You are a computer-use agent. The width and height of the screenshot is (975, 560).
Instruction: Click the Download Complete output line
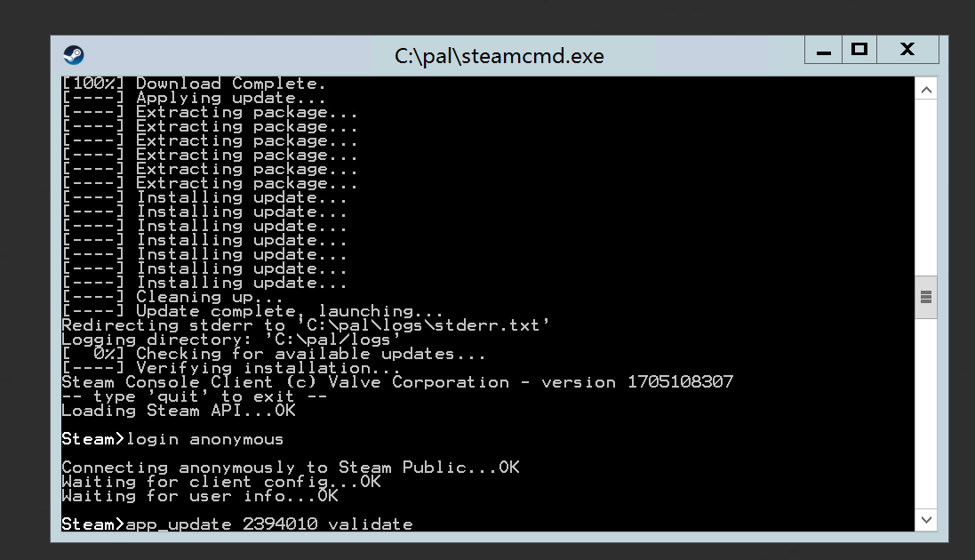tap(194, 84)
